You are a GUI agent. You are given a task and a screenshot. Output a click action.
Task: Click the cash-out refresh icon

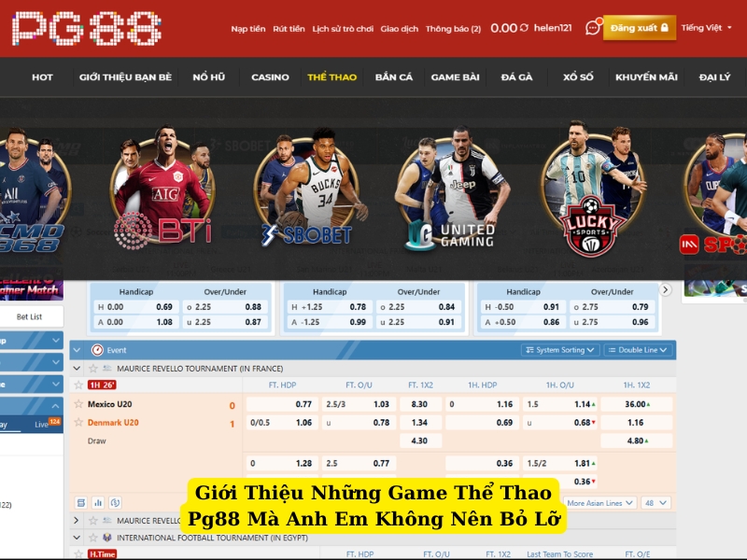point(115,502)
